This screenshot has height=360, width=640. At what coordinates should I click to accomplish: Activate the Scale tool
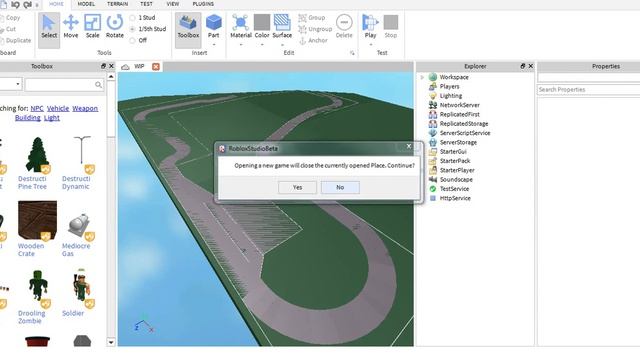[x=93, y=27]
